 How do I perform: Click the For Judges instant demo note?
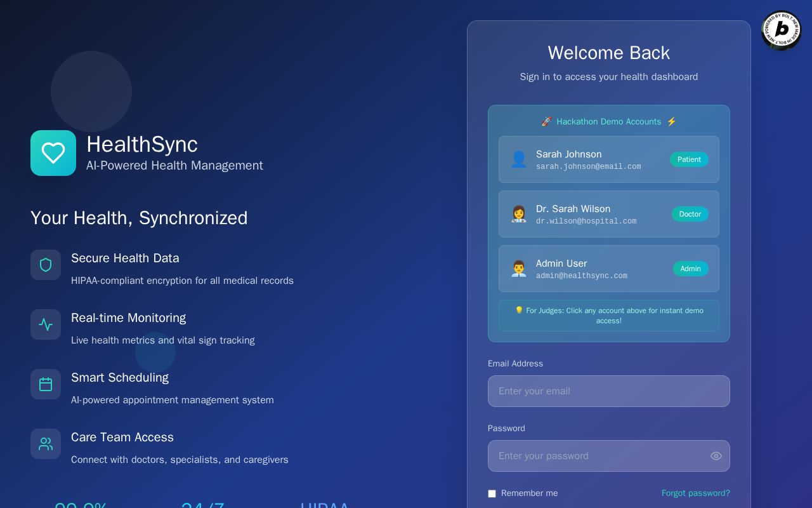[609, 316]
